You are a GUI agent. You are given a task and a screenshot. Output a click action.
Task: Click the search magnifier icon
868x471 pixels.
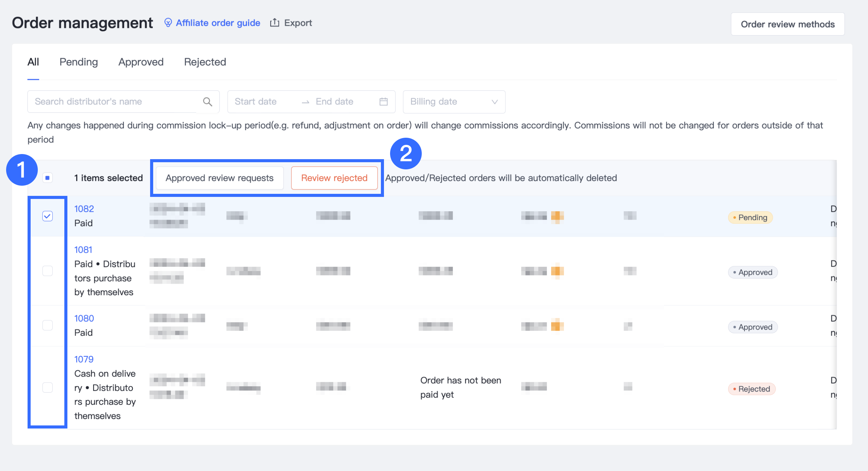207,102
